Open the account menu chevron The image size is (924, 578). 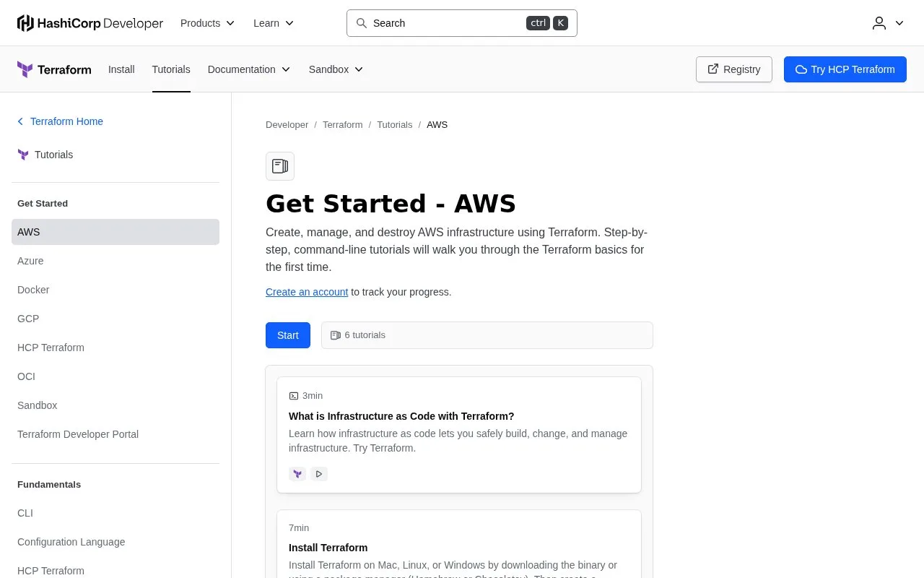pos(899,23)
